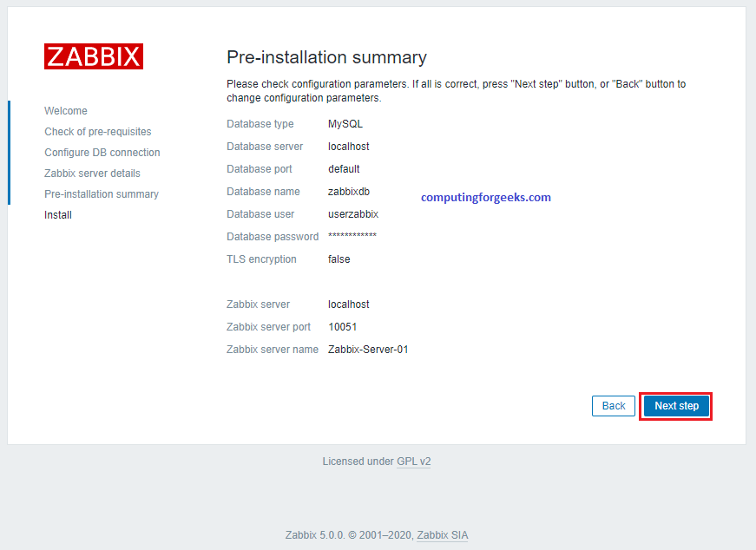
Task: Select Check of pre-requisites step
Action: pos(98,132)
